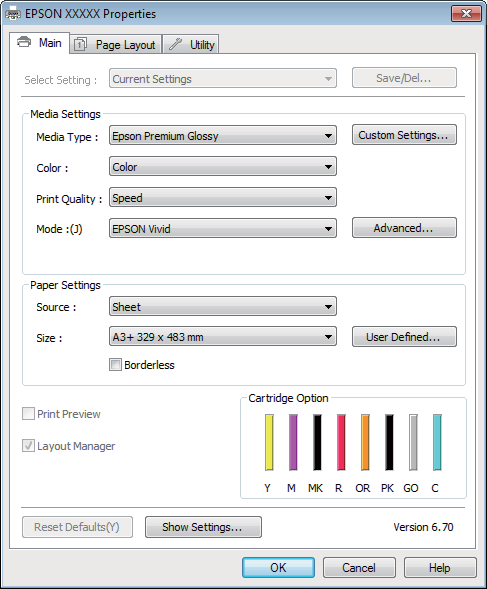
Task: Open the paper Size dropdown
Action: pyautogui.click(x=223, y=337)
